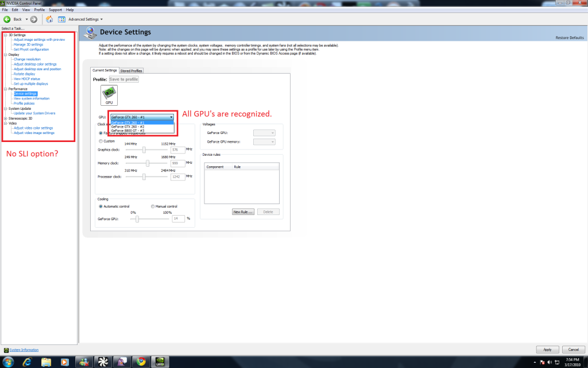Open the Pidgin messenger taskbar icon
The width and height of the screenshot is (588, 368).
(122, 362)
